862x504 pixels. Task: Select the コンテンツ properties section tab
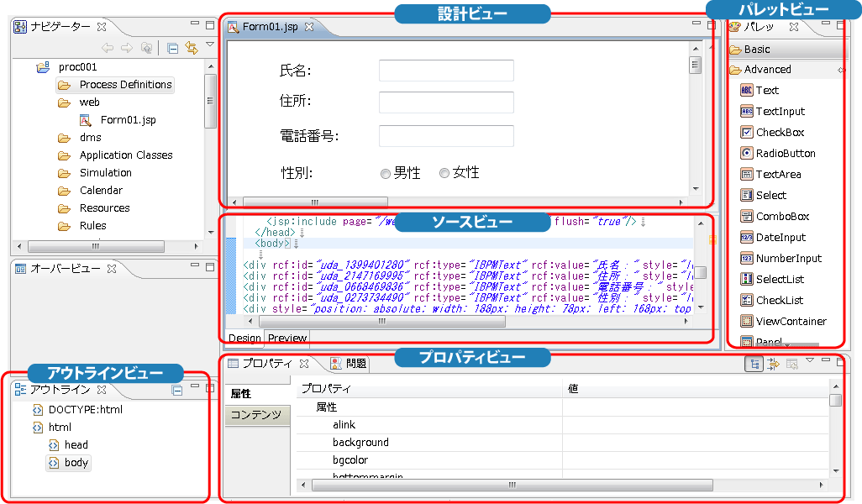(257, 415)
